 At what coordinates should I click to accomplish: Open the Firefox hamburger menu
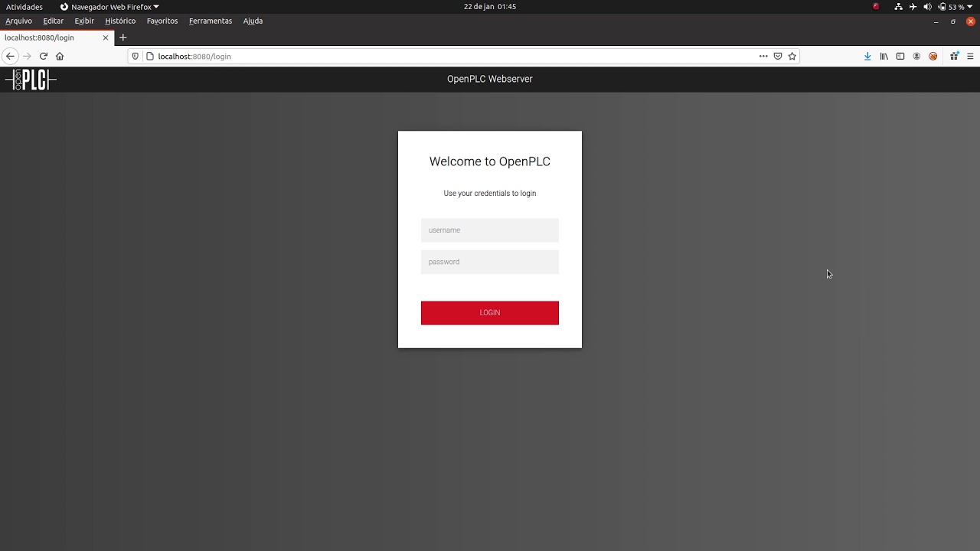970,56
